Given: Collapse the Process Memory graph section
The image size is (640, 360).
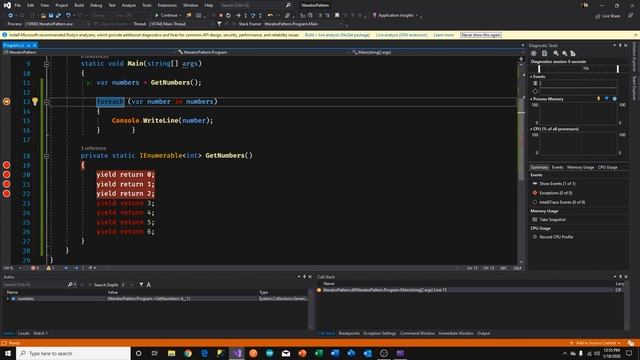Looking at the screenshot, I should pos(531,99).
